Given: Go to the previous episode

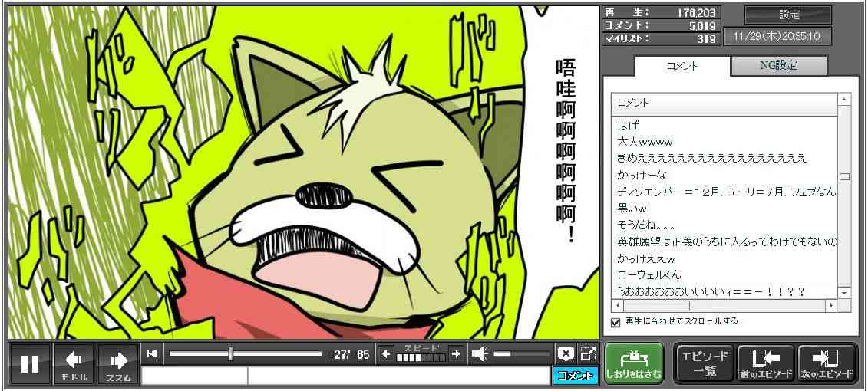Looking at the screenshot, I should click(765, 363).
